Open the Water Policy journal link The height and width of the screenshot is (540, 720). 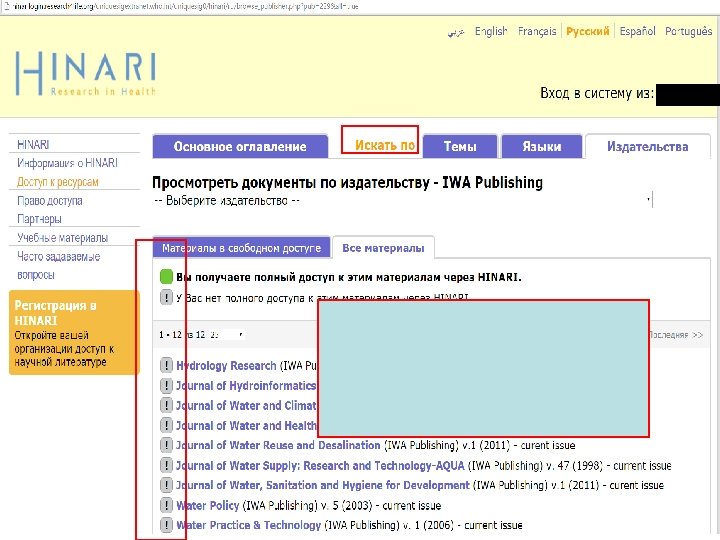click(x=208, y=505)
